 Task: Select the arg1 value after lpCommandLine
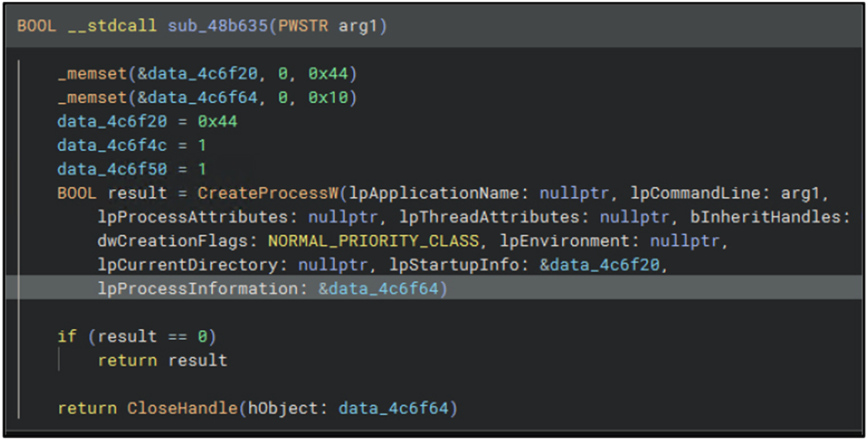[x=807, y=192]
